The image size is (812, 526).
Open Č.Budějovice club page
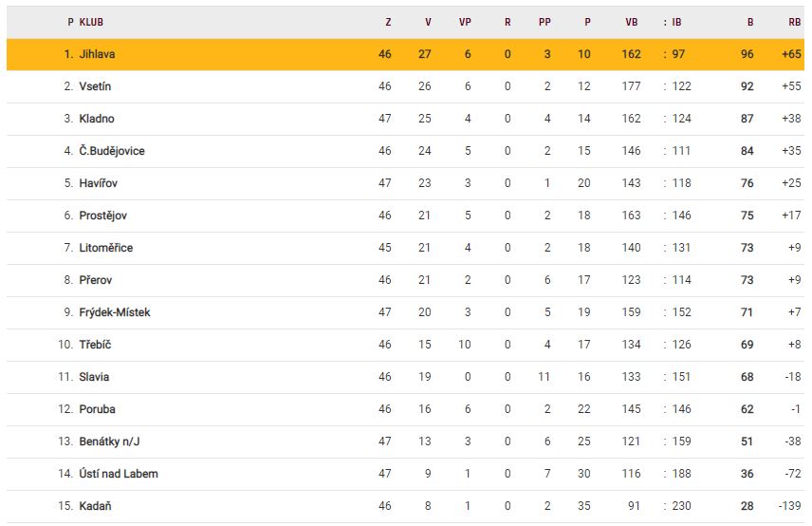pos(112,151)
